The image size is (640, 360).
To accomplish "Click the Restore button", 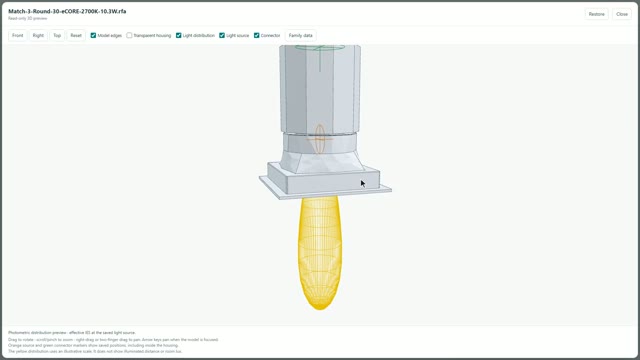I will click(596, 14).
